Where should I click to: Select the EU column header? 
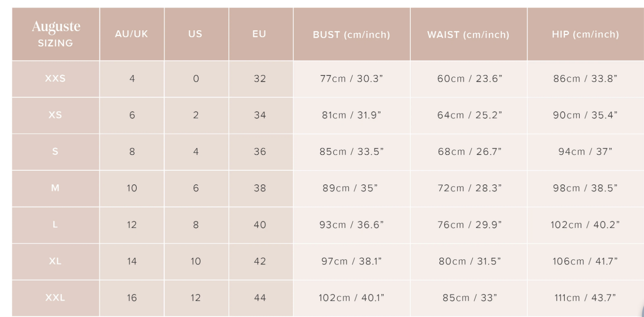point(259,34)
